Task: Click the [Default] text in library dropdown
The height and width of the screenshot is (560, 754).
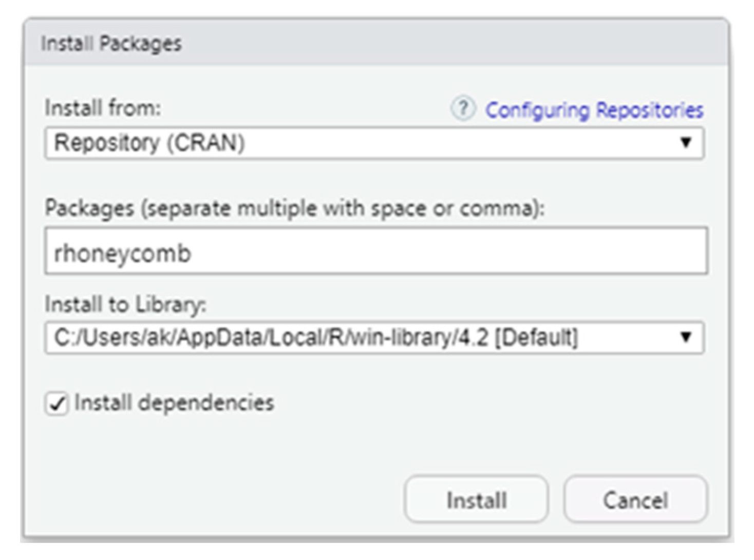Action: 536,337
